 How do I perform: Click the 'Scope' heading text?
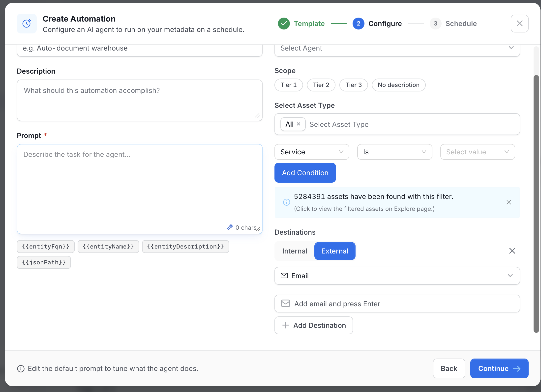pos(285,71)
